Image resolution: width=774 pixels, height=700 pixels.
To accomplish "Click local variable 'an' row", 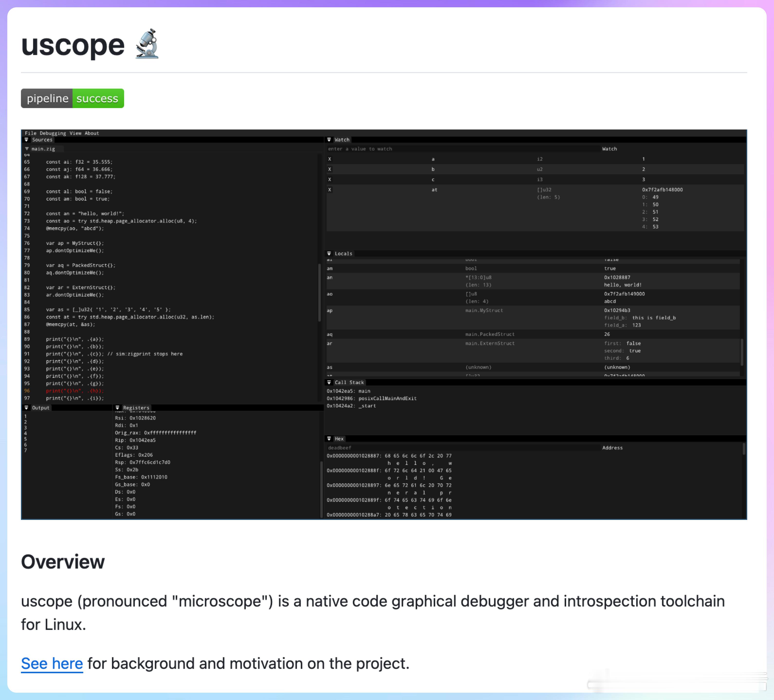I will (533, 281).
